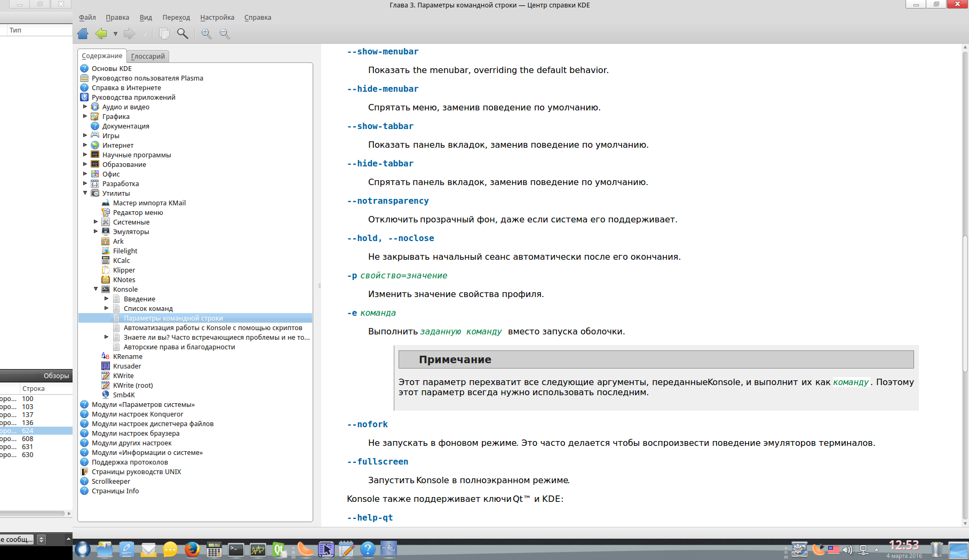Screen dimensions: 969x560
Task: Open the find magnifier tool
Action: click(182, 34)
